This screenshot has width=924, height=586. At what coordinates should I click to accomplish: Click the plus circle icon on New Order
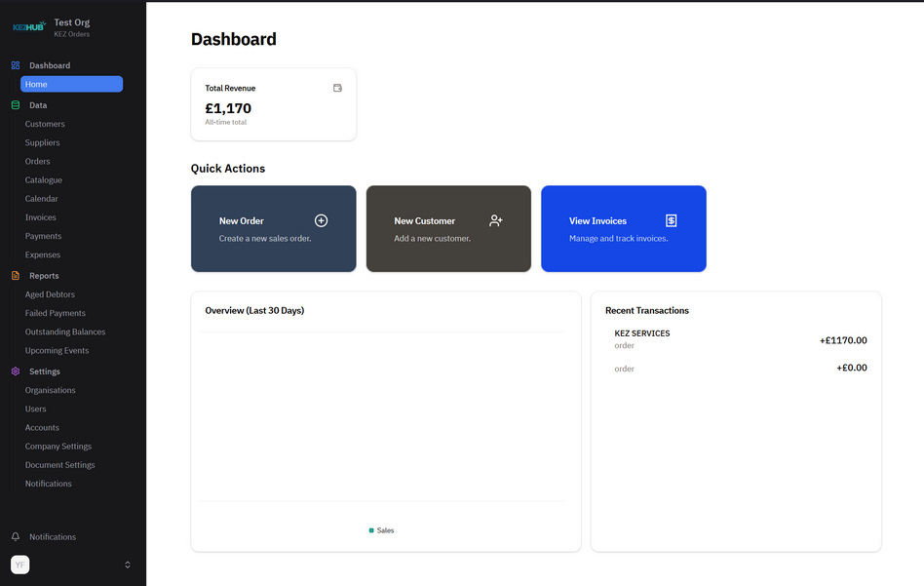tap(321, 221)
